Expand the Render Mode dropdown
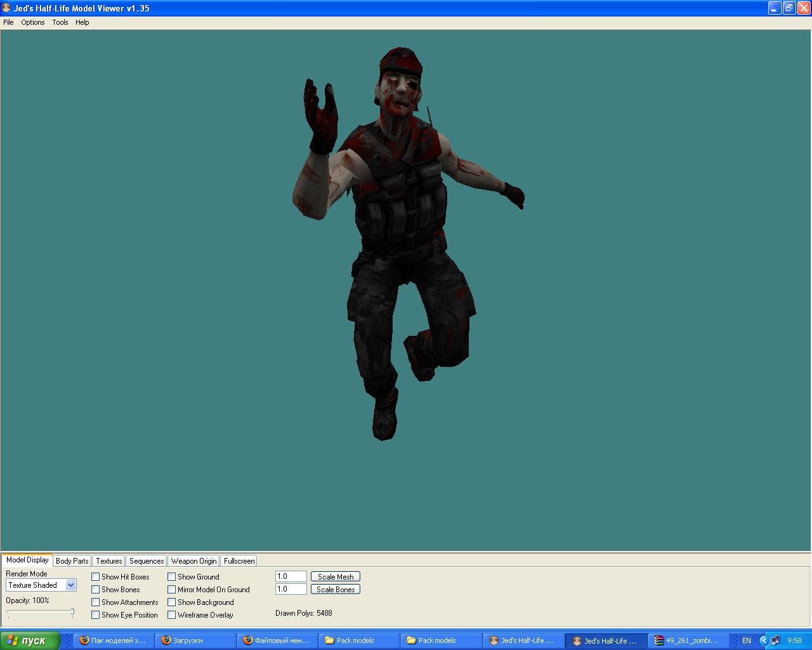 (71, 585)
